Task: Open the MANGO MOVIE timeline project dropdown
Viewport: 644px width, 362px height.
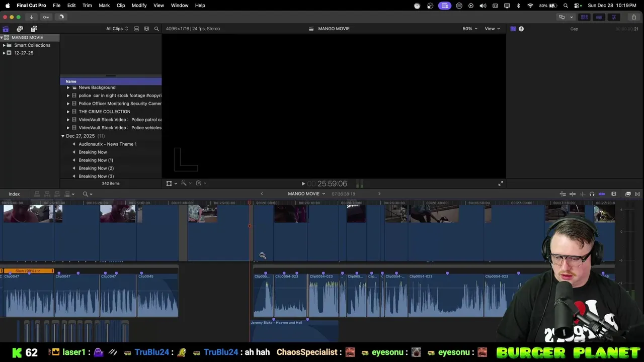Action: click(x=306, y=194)
